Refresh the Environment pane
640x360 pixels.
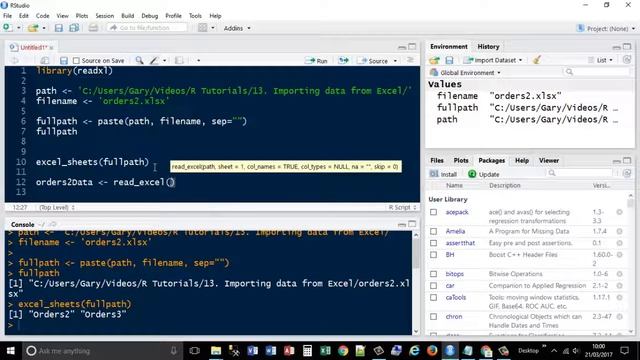[627, 60]
